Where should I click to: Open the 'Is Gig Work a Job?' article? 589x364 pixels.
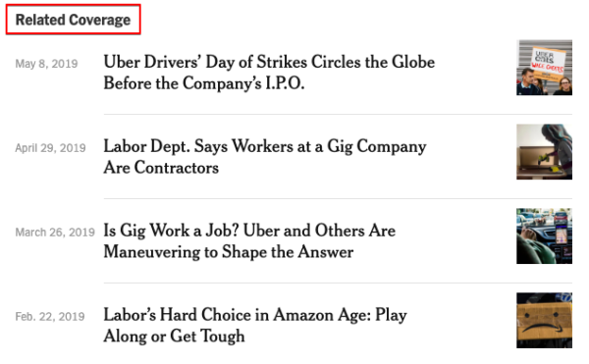[x=249, y=241]
